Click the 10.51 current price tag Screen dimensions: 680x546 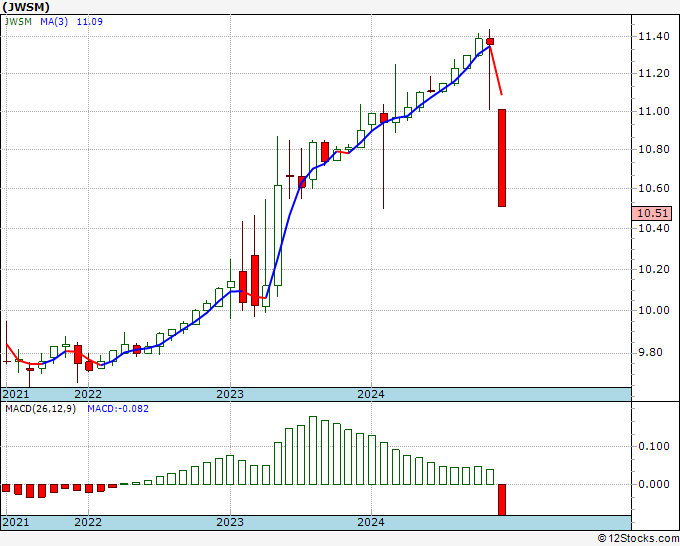653,213
